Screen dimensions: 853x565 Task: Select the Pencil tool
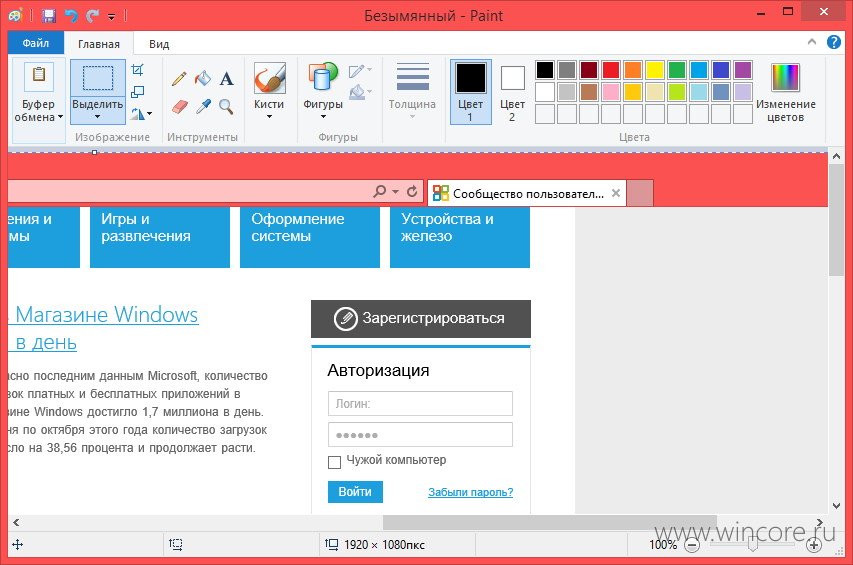(179, 79)
